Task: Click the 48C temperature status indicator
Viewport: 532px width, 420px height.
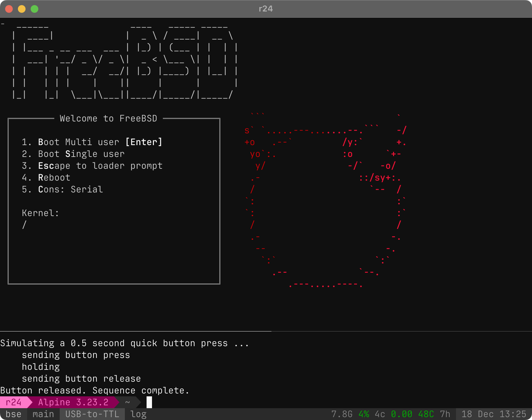Action: coord(426,414)
